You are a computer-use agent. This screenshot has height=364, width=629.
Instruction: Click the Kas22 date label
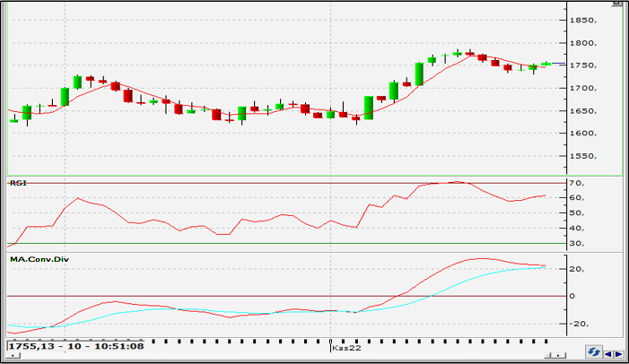pos(347,348)
